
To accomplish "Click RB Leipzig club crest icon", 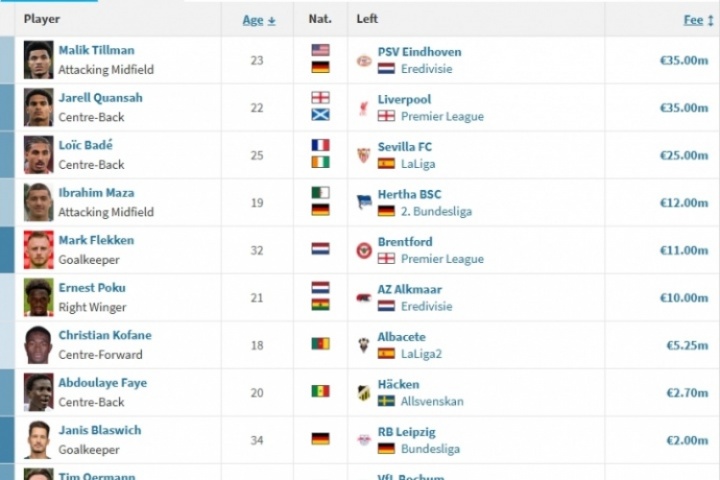I will click(x=364, y=440).
